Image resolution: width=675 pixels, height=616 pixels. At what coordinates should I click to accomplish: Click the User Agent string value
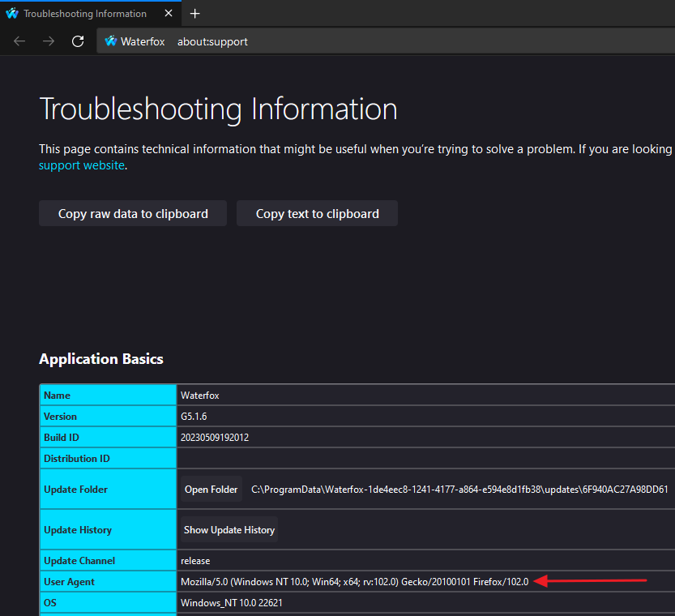[x=354, y=582]
